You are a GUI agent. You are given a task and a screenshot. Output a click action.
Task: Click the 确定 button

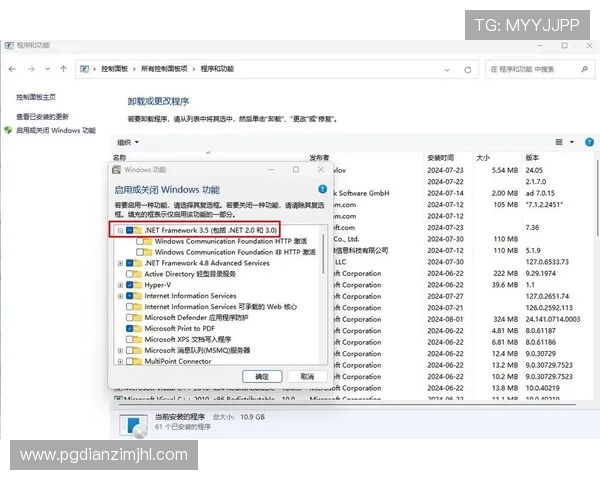pyautogui.click(x=262, y=377)
